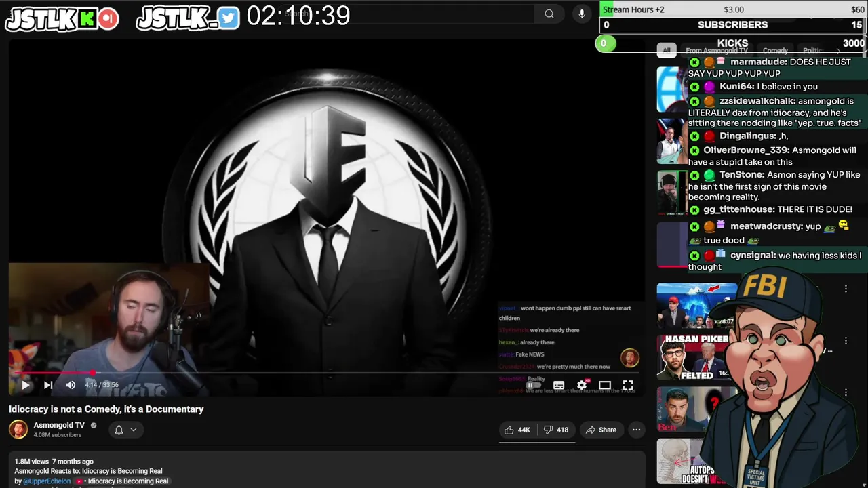Mute the video with the speaker icon
This screenshot has height=488, width=868.
point(71,385)
